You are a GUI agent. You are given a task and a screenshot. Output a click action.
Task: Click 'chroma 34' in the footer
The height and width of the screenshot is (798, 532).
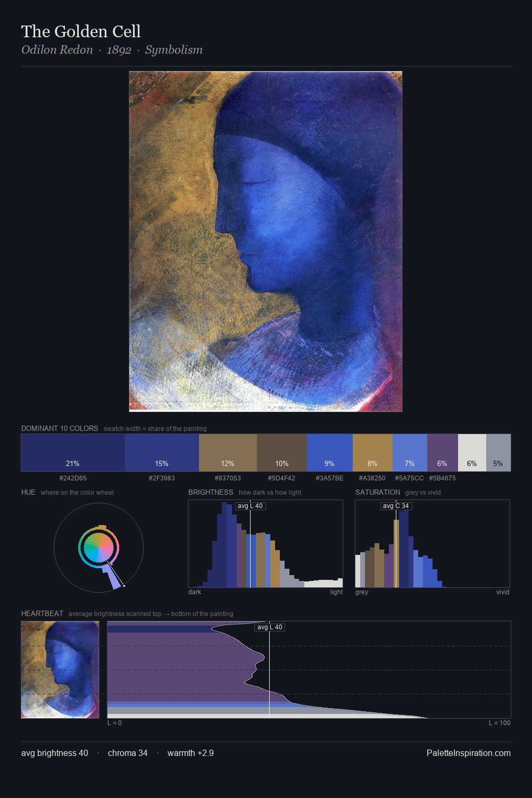click(x=128, y=753)
